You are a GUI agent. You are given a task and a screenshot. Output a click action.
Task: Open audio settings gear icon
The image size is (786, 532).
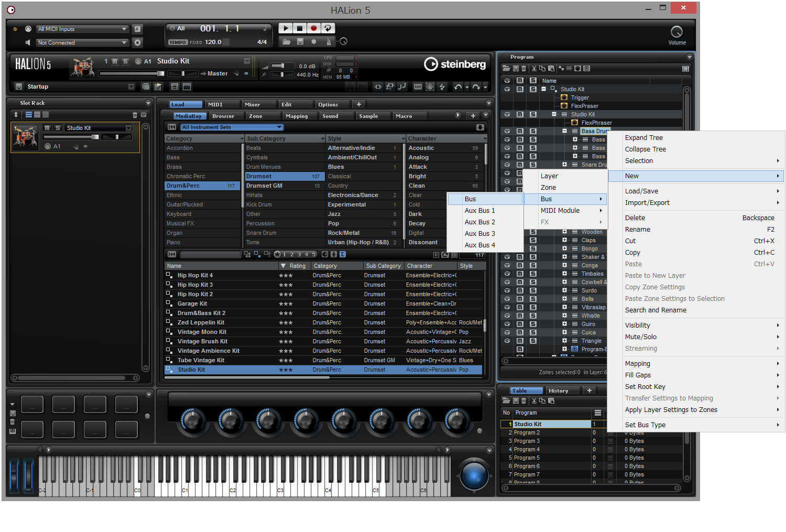point(137,42)
